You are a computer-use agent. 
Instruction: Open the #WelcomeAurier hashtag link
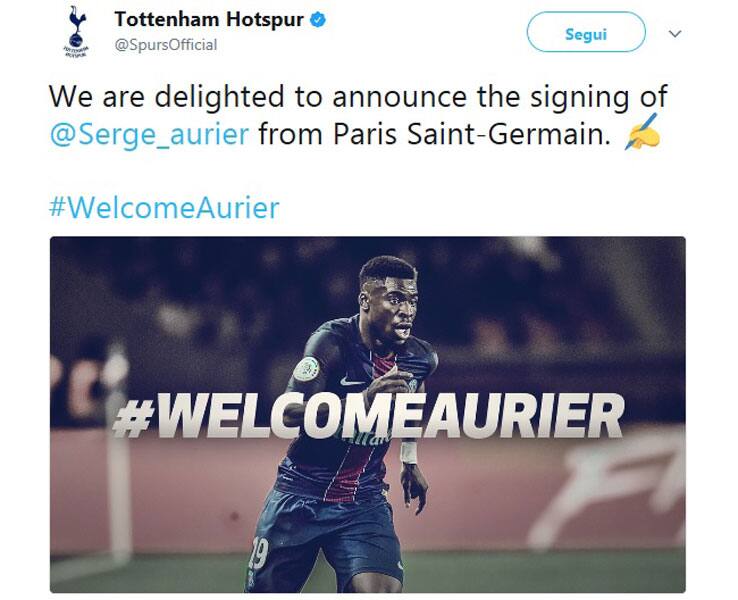[164, 207]
